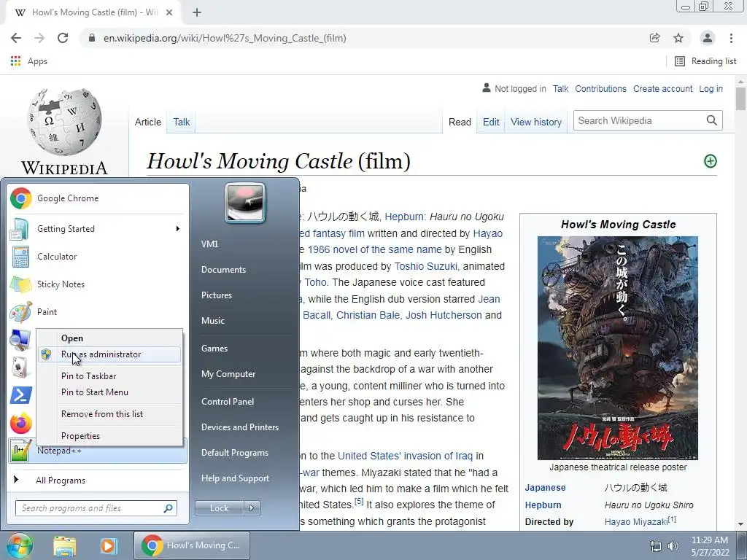Click the network icon in system tray
The width and height of the screenshot is (747, 560).
coord(656,545)
